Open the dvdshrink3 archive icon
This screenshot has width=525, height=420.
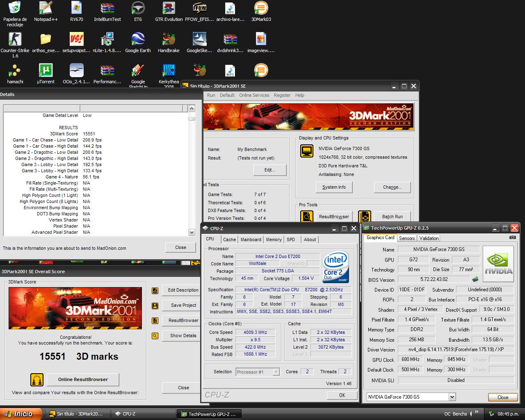click(230, 43)
